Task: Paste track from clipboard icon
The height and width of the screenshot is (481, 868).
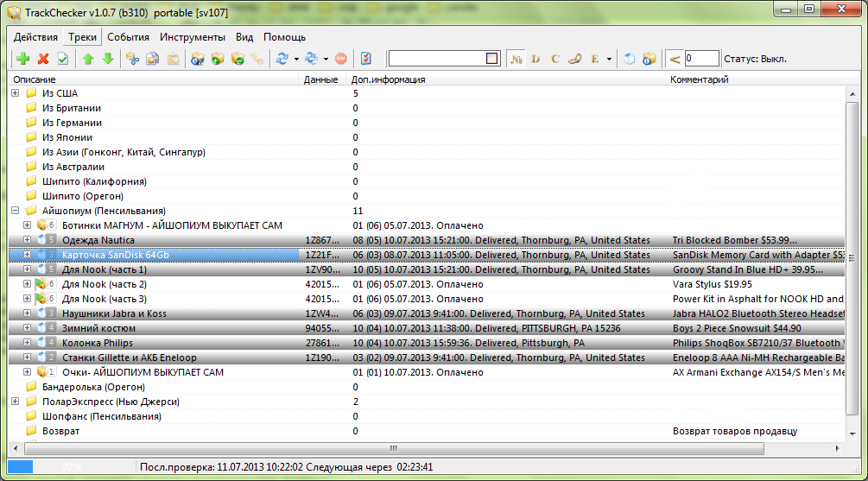Action: tap(173, 59)
